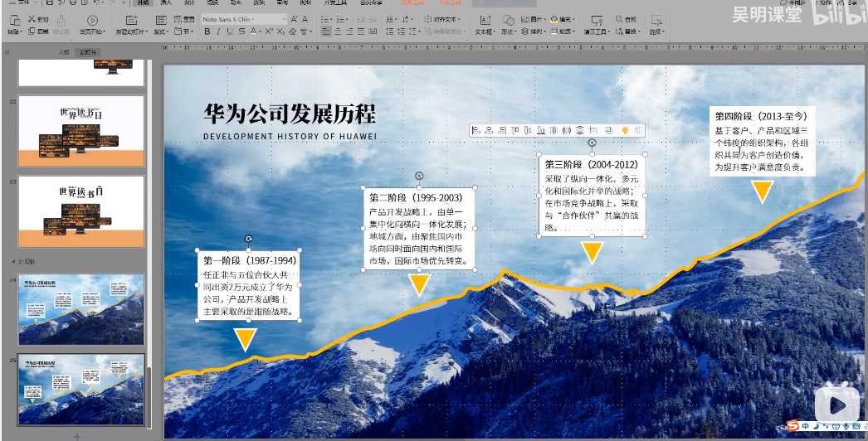Click distribute horizontally in floating toolbar
The width and height of the screenshot is (868, 441).
pos(566,131)
